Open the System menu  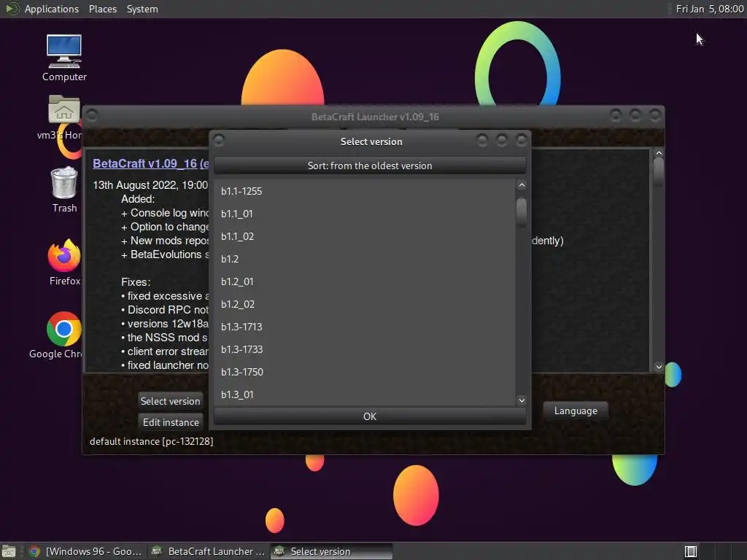(142, 9)
